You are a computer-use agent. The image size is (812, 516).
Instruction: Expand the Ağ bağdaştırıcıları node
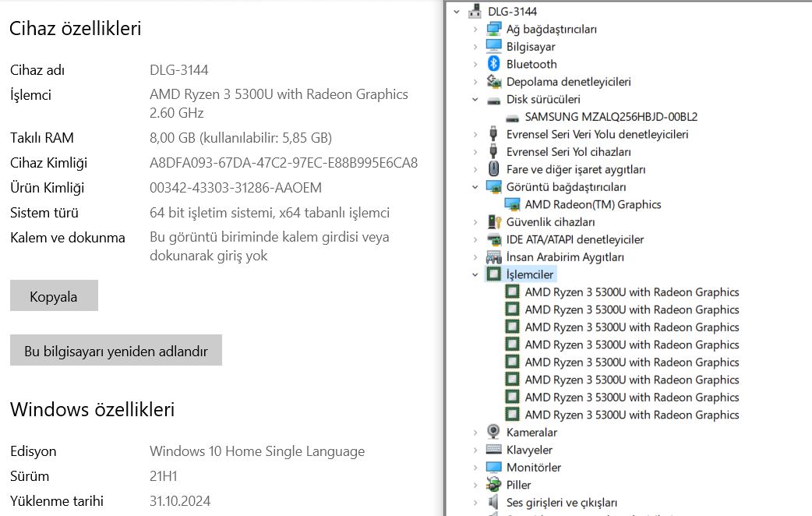click(x=475, y=29)
